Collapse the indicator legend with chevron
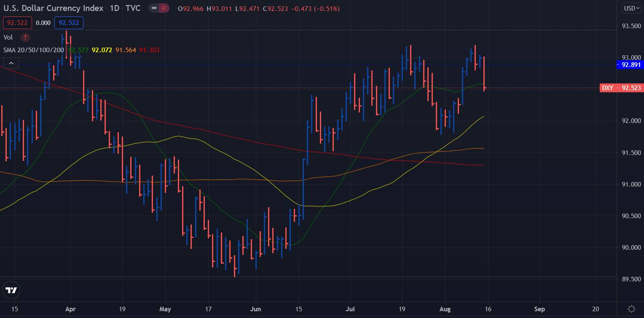This screenshot has height=318, width=644. tap(11, 64)
